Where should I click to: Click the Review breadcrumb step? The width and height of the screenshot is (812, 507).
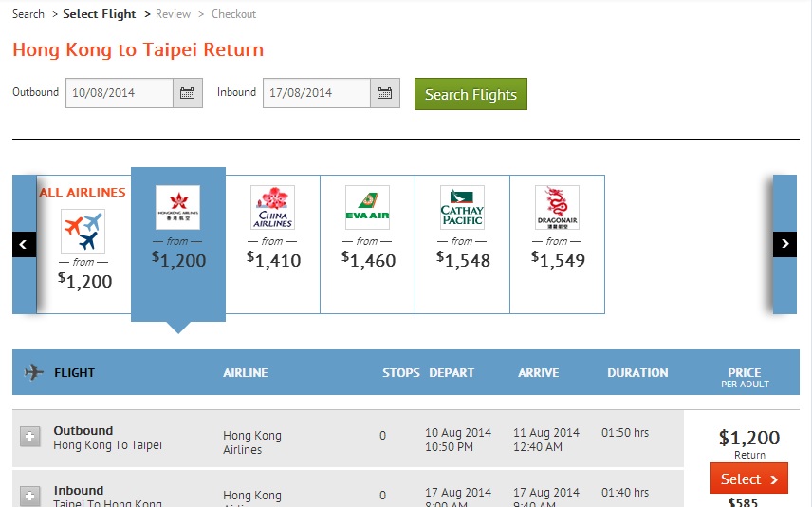coord(174,14)
